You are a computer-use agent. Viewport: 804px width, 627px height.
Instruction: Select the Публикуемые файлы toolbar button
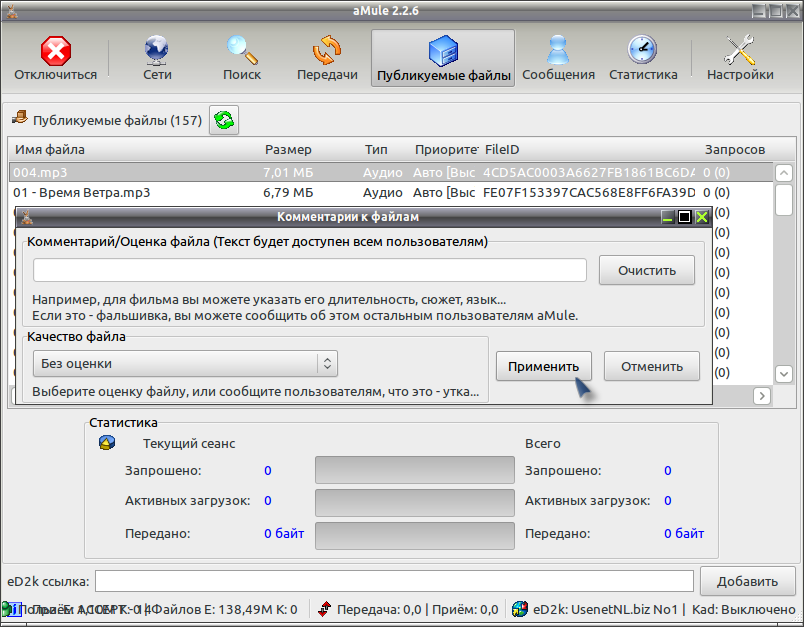click(x=443, y=58)
